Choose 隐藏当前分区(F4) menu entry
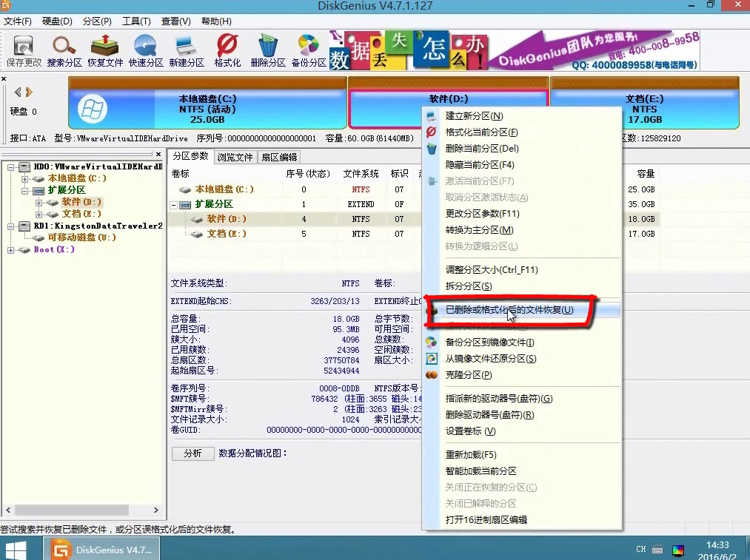The height and width of the screenshot is (560, 750). point(521,165)
